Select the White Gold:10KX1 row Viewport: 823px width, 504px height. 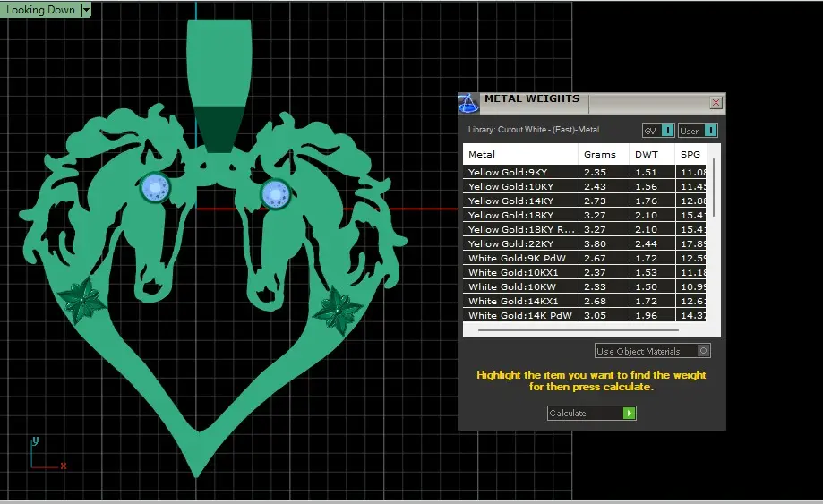[584, 272]
